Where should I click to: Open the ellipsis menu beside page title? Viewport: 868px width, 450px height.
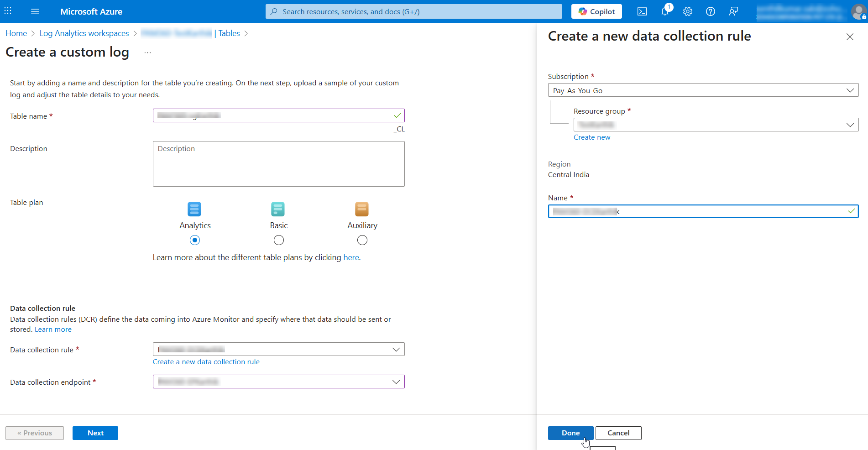tap(147, 52)
